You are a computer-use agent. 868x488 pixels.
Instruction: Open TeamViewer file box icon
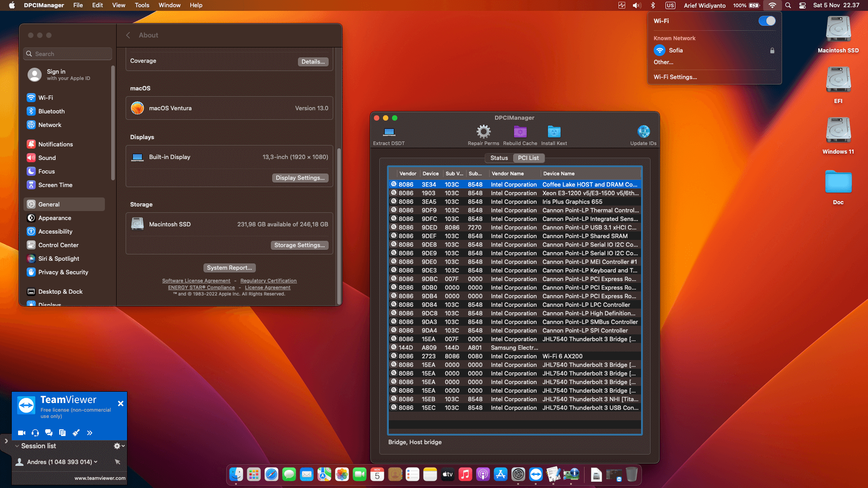point(62,433)
